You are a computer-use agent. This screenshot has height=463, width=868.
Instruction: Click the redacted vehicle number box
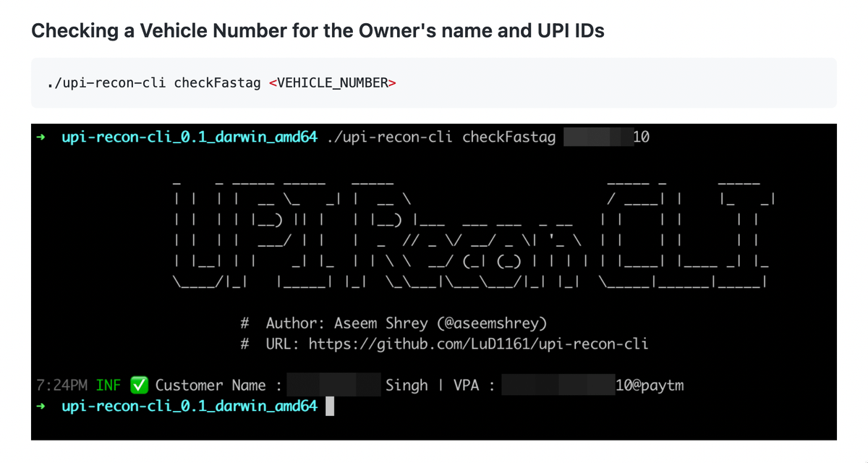click(596, 137)
